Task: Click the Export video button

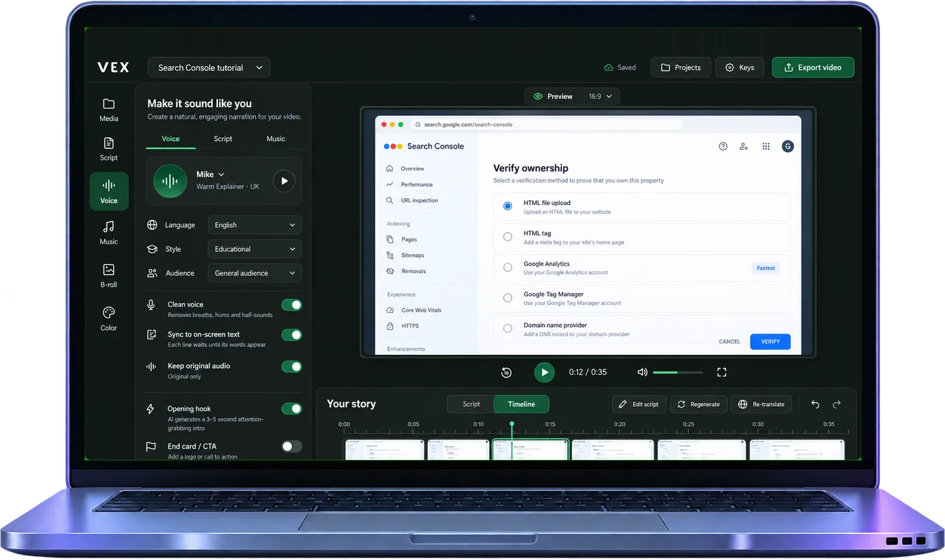Action: point(813,67)
